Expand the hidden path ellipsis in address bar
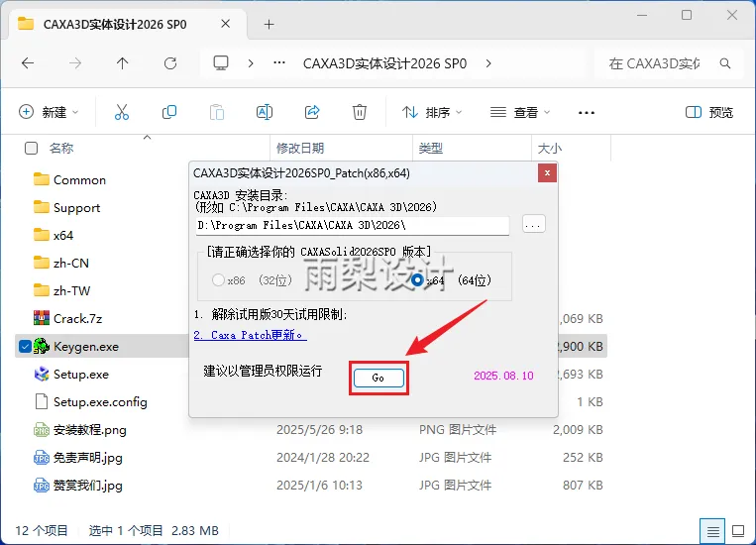756x545 pixels. [x=279, y=63]
